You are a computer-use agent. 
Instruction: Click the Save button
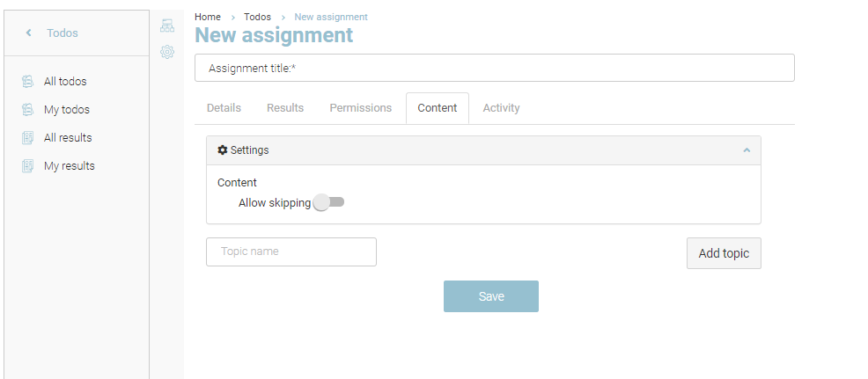[x=490, y=296]
